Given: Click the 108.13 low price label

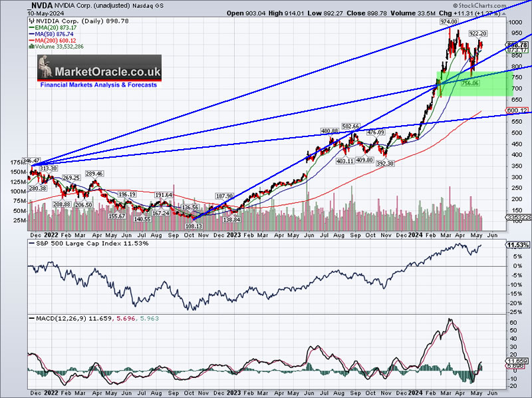Looking at the screenshot, I should 194,226.
